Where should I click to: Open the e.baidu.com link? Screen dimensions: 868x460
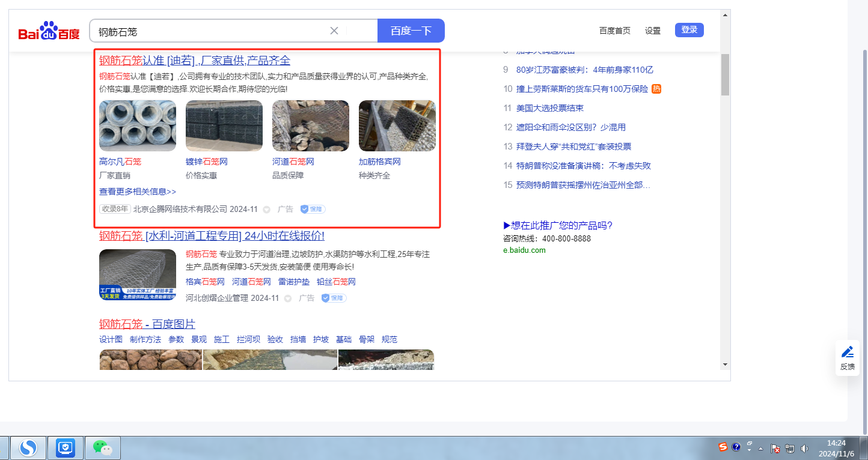pyautogui.click(x=525, y=250)
